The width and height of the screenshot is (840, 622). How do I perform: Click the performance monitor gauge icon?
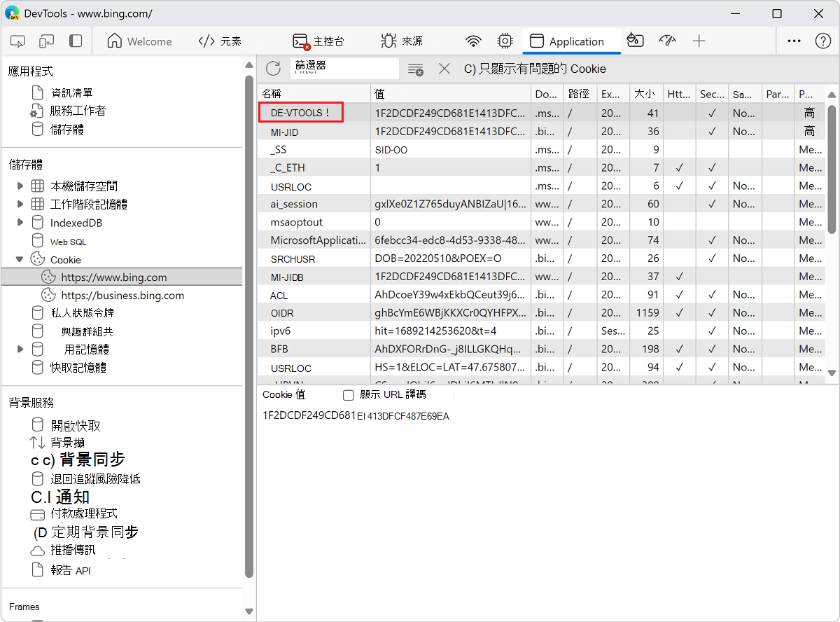tap(667, 41)
